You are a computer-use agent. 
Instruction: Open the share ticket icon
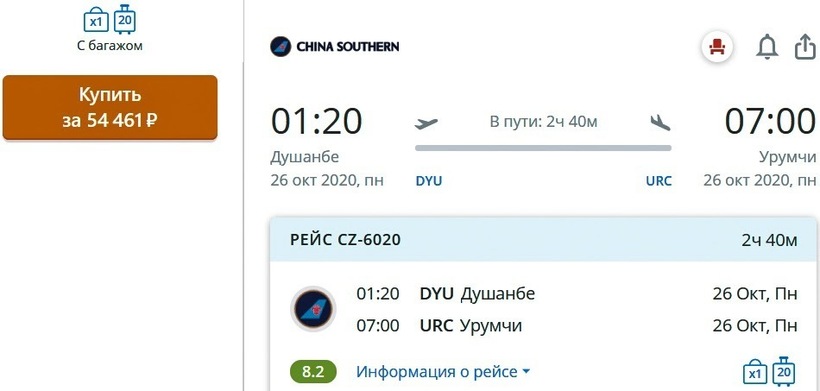(806, 48)
